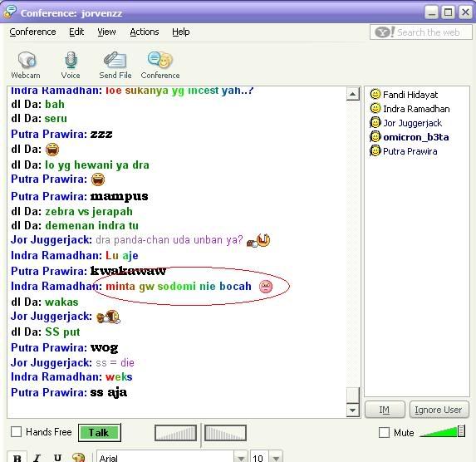The width and height of the screenshot is (476, 462).
Task: Open the Conference menu
Action: [x=32, y=32]
